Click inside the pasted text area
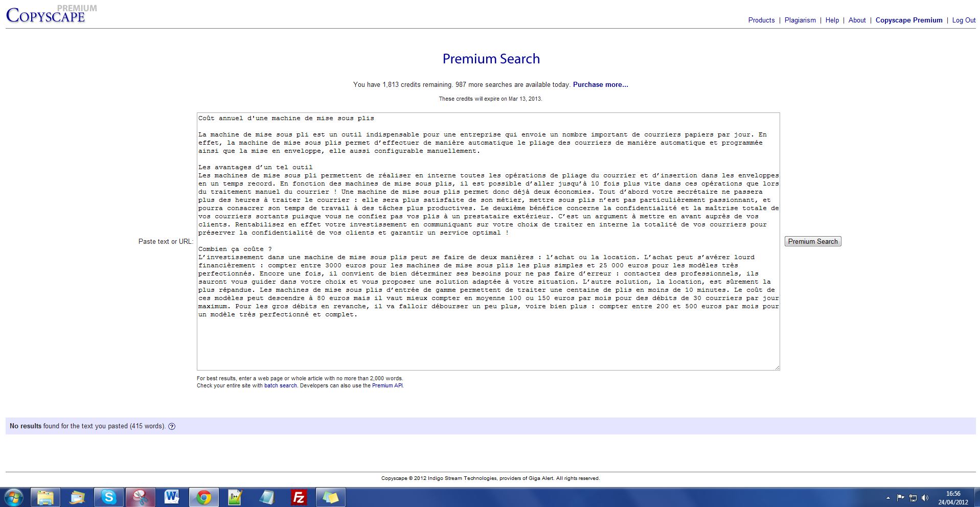The image size is (980, 507). (488, 342)
